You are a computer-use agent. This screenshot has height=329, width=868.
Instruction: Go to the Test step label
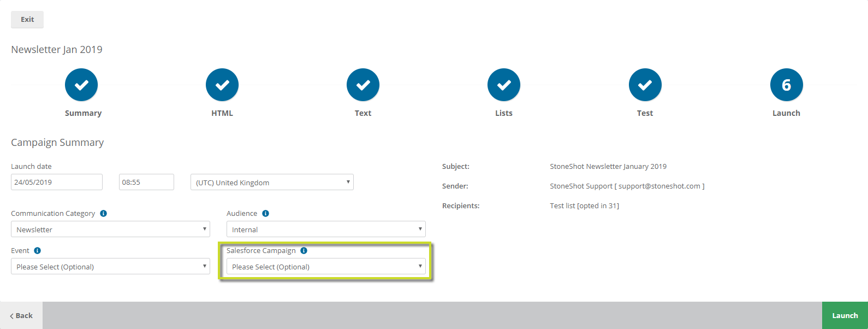click(x=645, y=113)
